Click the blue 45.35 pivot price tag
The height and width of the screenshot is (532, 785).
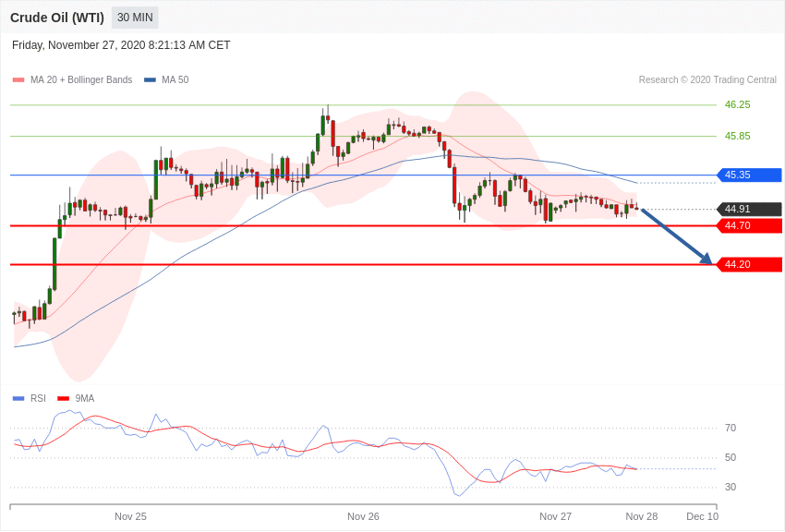pyautogui.click(x=750, y=175)
